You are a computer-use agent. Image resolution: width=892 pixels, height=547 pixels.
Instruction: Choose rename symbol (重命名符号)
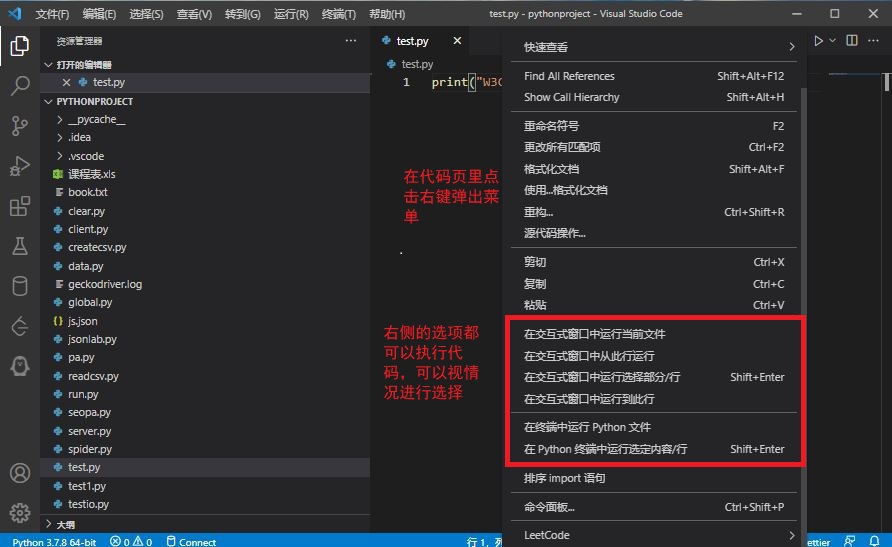pyautogui.click(x=653, y=126)
